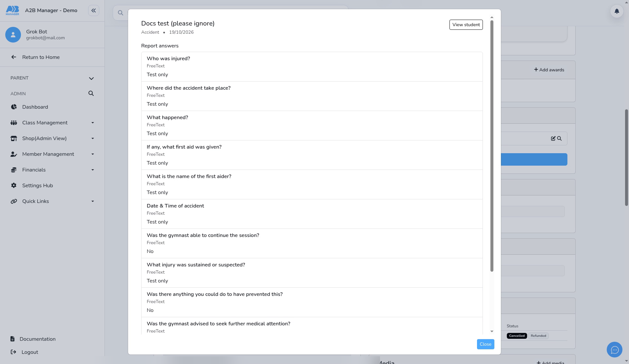Expand the Member Management submenu arrow
629x364 pixels.
coord(93,154)
